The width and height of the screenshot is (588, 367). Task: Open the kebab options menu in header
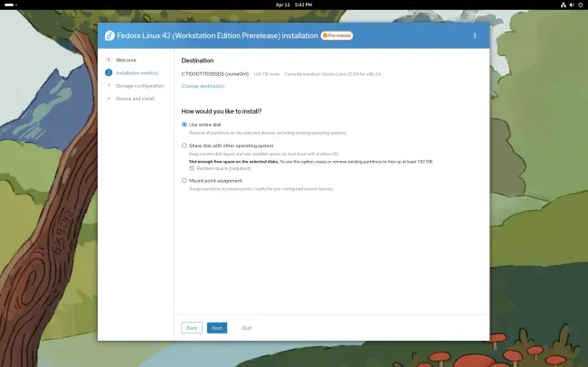click(475, 35)
